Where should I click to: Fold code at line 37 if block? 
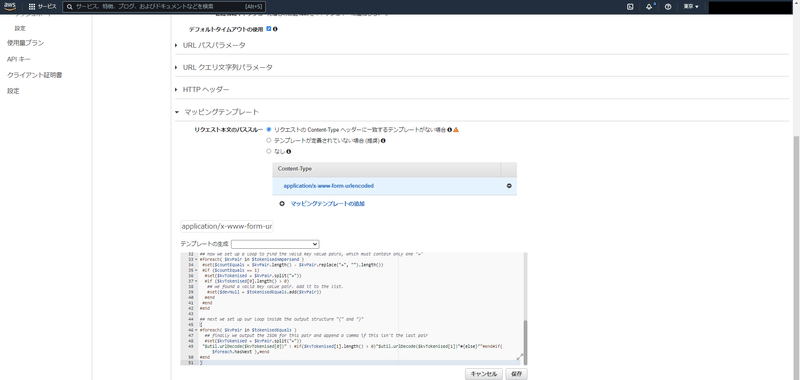point(197,281)
